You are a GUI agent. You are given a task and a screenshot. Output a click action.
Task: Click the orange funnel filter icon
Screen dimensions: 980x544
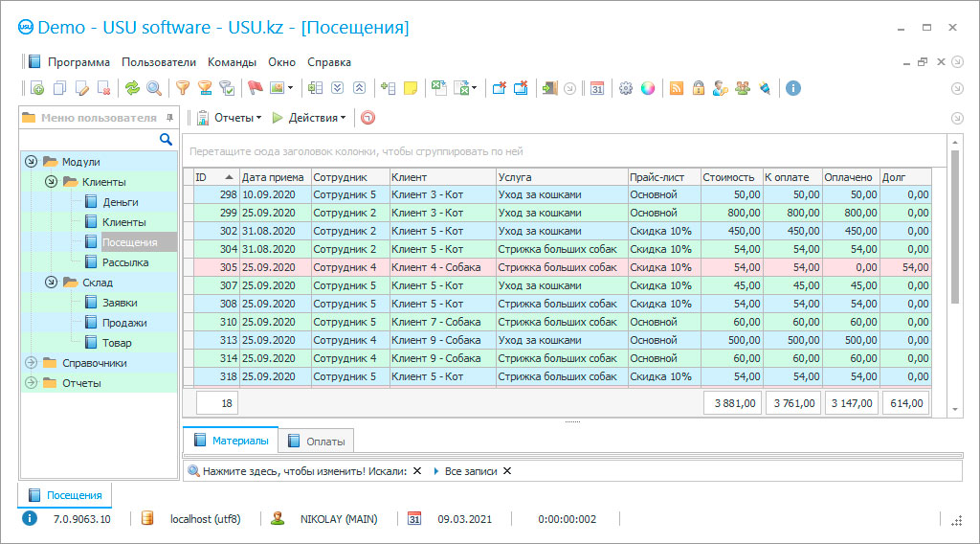[183, 88]
